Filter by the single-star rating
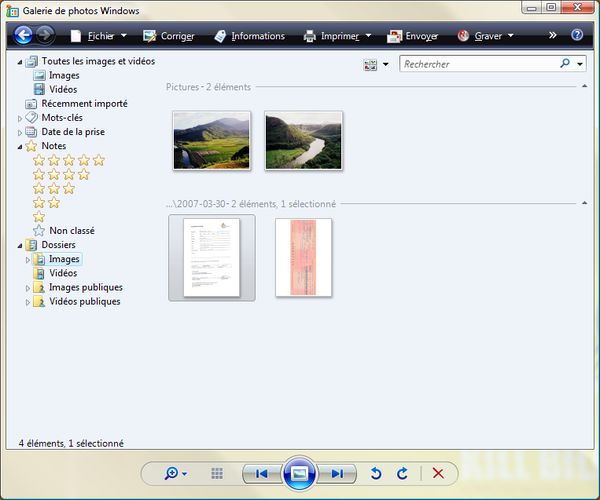600x500 pixels. [39, 216]
